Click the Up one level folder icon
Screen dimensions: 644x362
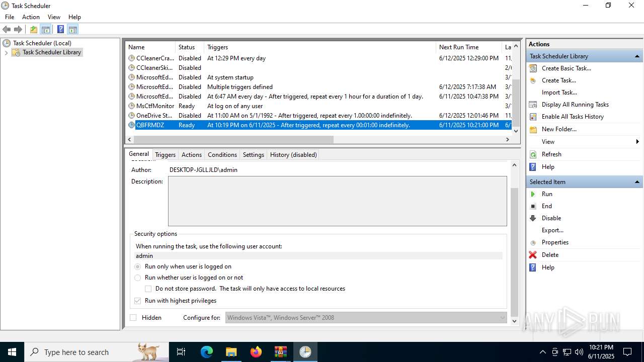[34, 30]
